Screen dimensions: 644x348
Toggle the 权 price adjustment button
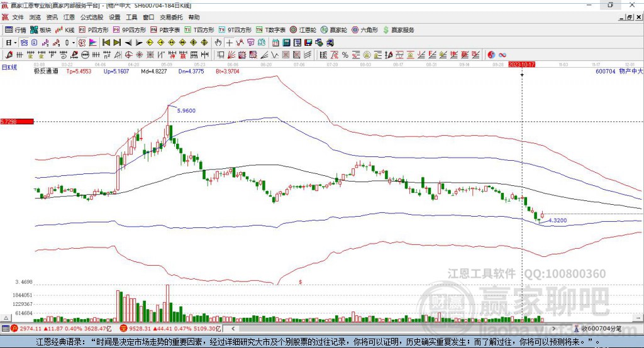coord(82,43)
